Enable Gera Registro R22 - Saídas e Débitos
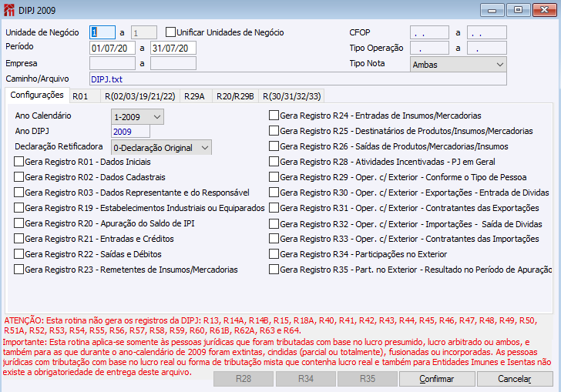The image size is (561, 392). pos(18,254)
